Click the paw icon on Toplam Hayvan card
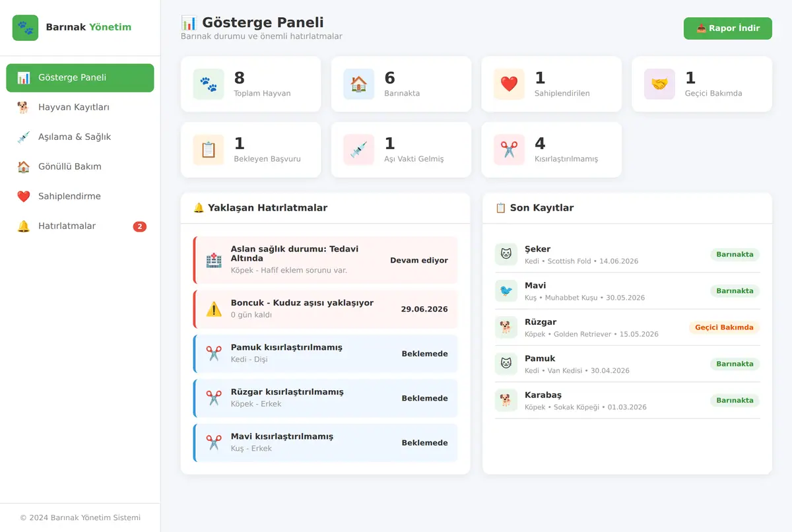This screenshot has width=792, height=532. [x=209, y=84]
